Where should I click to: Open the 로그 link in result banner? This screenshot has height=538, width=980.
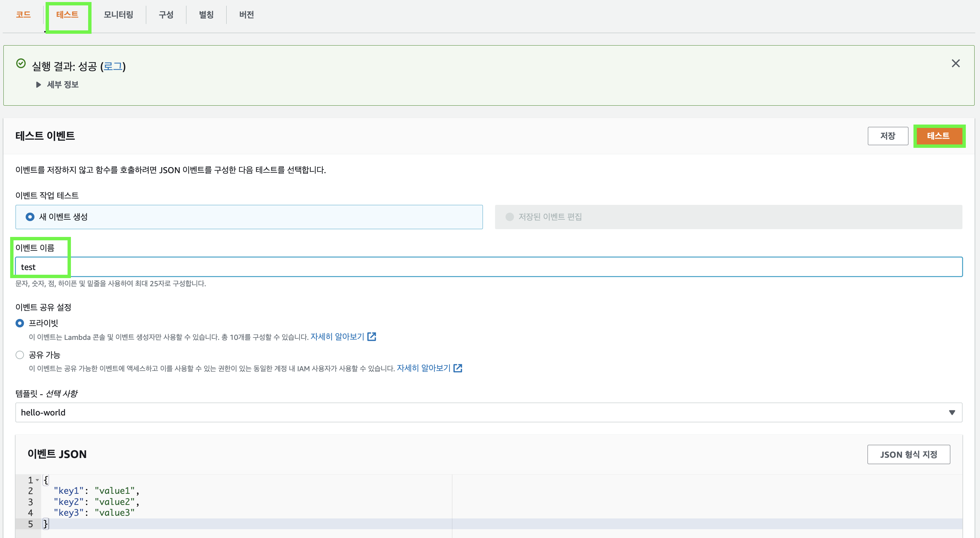(112, 66)
